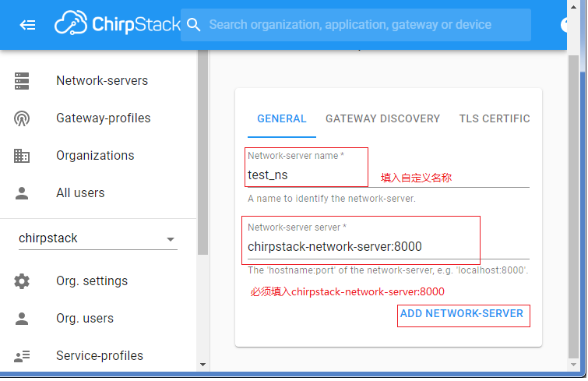This screenshot has width=588, height=381.
Task: Open Service-profiles page
Action: [x=98, y=355]
